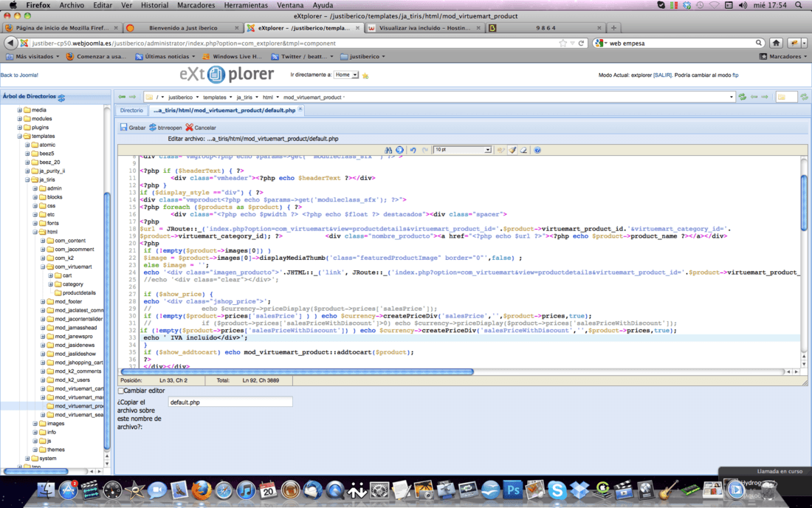
Task: Collapse the com_virtuemart folder node
Action: point(43,267)
